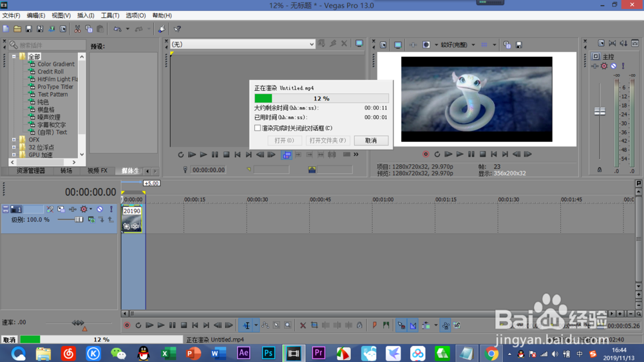Viewport: 644px width, 362px height.
Task: Click the Save disk icon in toolbar
Action: click(x=29, y=29)
